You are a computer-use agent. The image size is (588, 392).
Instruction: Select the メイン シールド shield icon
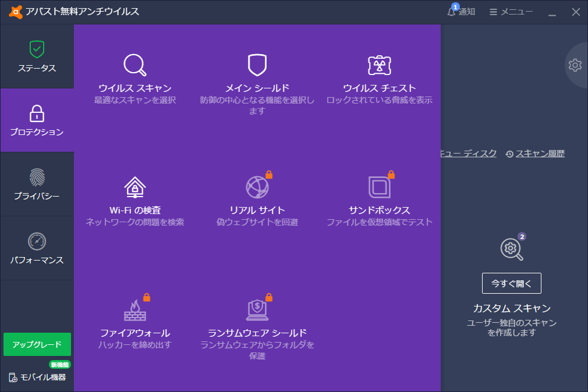258,64
